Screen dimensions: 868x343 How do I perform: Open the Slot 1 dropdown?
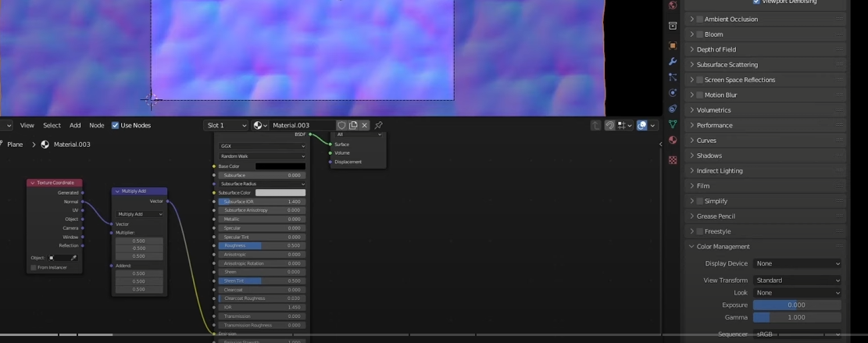225,126
